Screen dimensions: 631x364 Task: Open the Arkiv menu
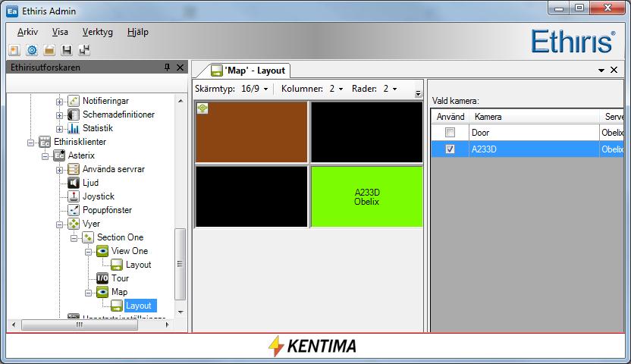point(27,32)
